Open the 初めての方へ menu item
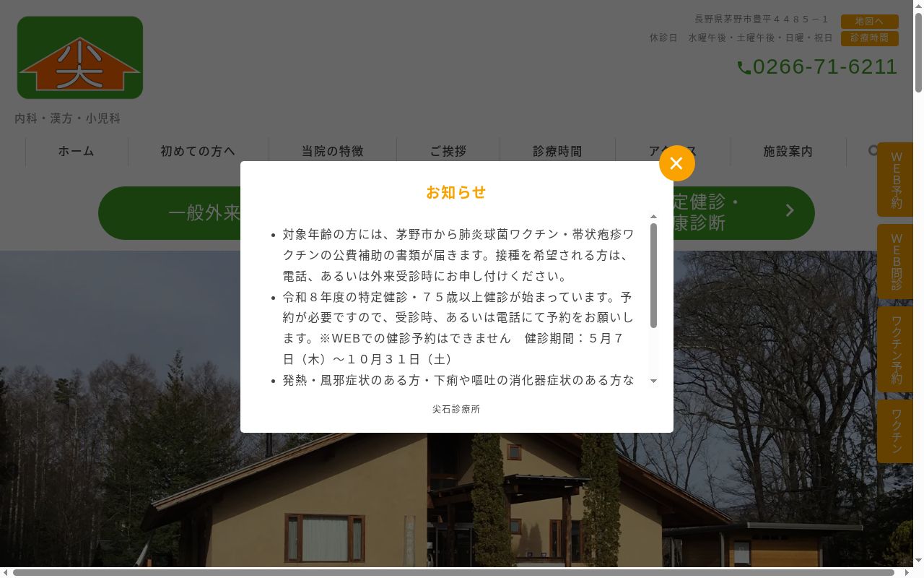Screen dimensions: 924x578 [x=199, y=152]
